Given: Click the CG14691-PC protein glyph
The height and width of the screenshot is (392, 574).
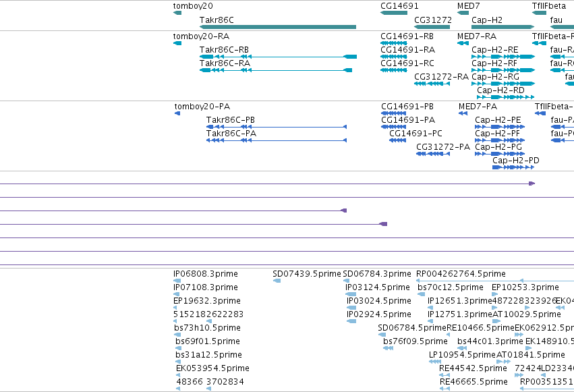Looking at the screenshot, I should tap(397, 140).
